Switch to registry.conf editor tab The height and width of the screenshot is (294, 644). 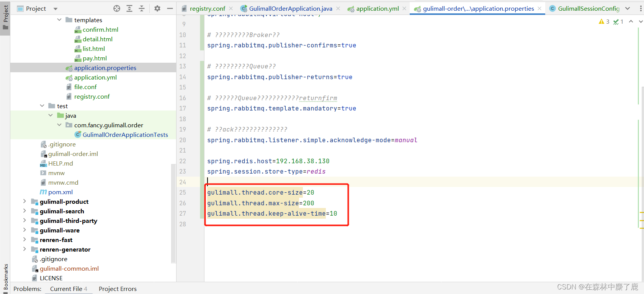click(x=207, y=8)
